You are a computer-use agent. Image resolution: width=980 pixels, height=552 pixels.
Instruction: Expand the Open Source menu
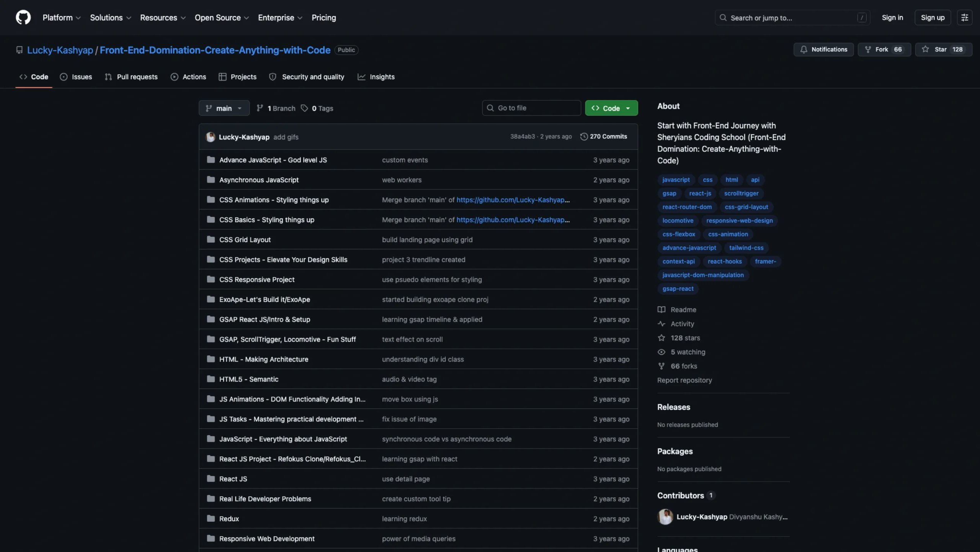click(x=222, y=18)
